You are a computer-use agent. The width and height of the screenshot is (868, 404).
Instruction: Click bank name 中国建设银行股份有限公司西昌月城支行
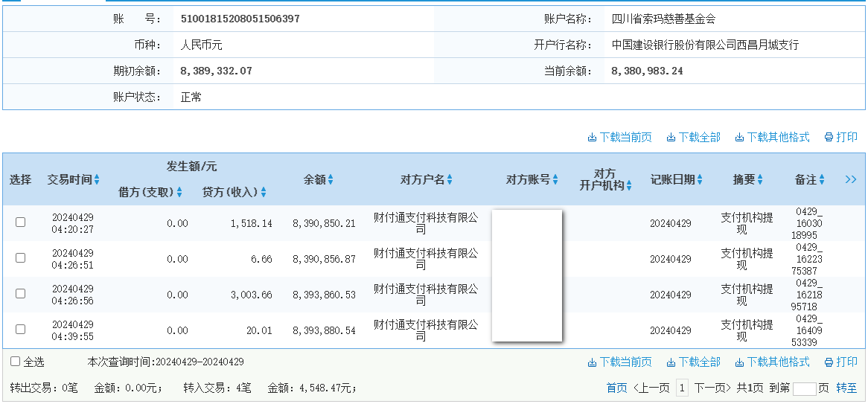click(705, 45)
